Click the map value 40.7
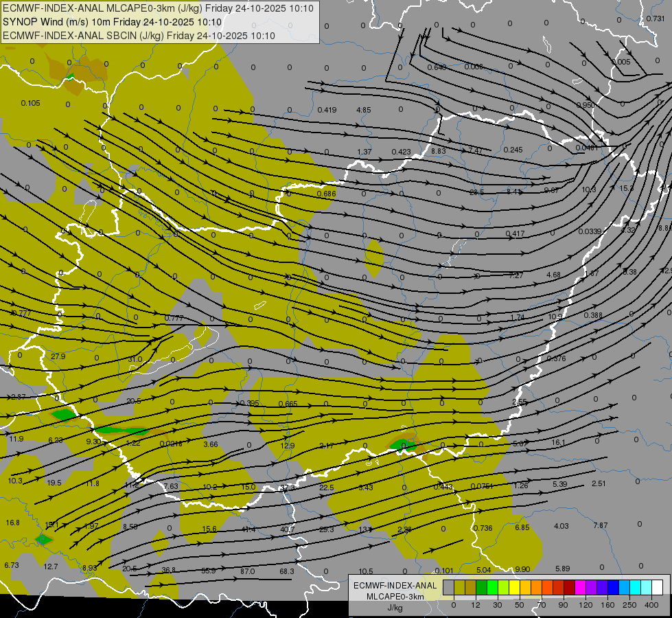The width and height of the screenshot is (672, 618). (287, 529)
